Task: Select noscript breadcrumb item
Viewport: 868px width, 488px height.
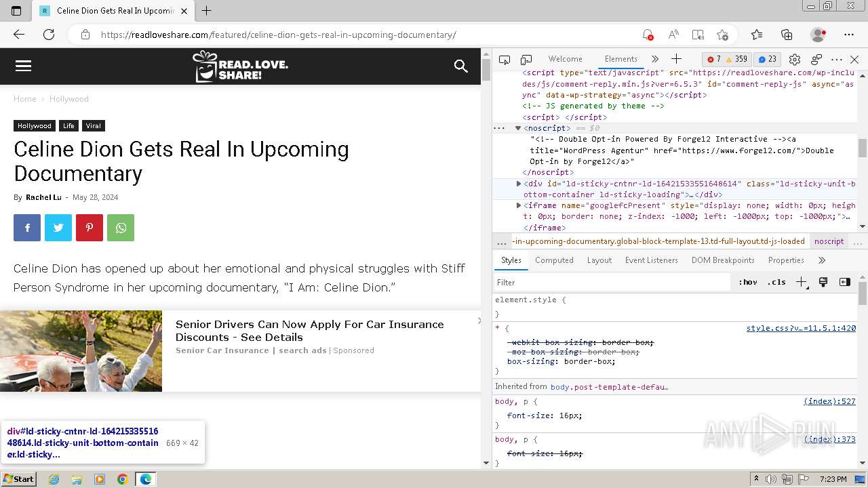Action: pos(829,241)
